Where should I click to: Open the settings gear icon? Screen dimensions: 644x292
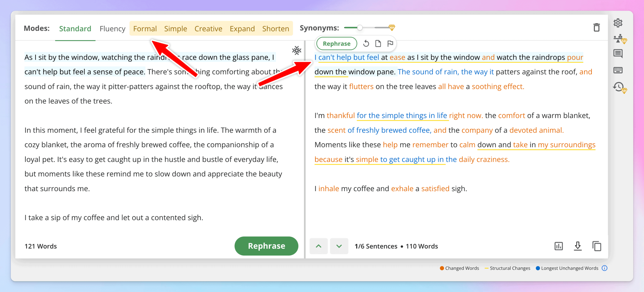(618, 23)
